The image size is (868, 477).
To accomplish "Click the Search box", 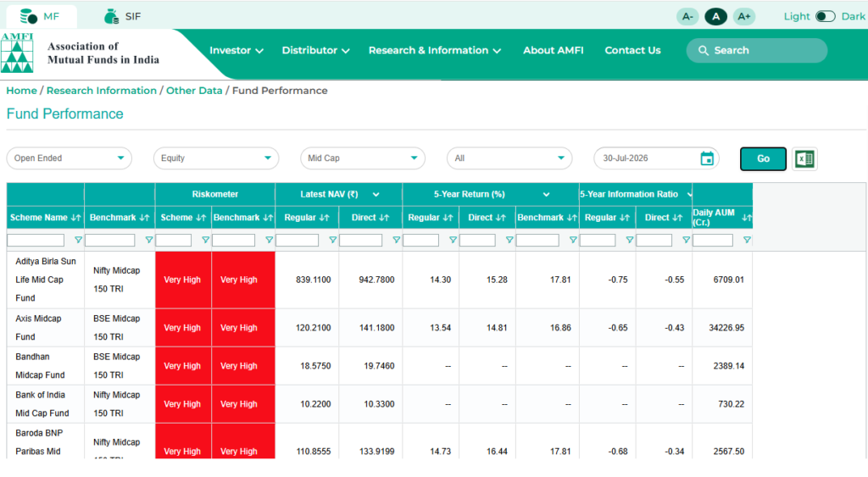I will (x=757, y=50).
